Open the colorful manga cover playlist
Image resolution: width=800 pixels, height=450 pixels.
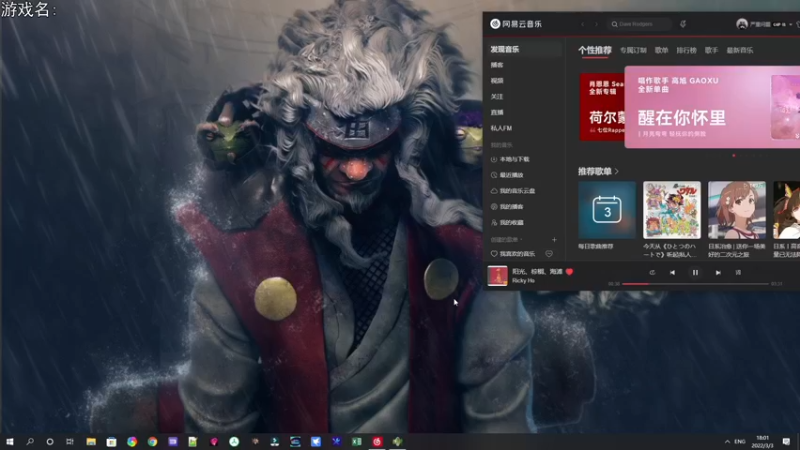pos(672,210)
